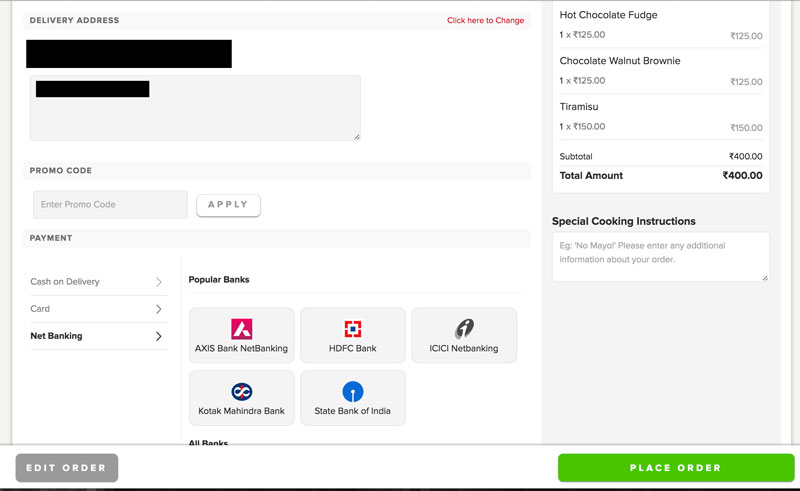Click the Net Banking chevron arrow
The height and width of the screenshot is (491, 800).
(159, 336)
